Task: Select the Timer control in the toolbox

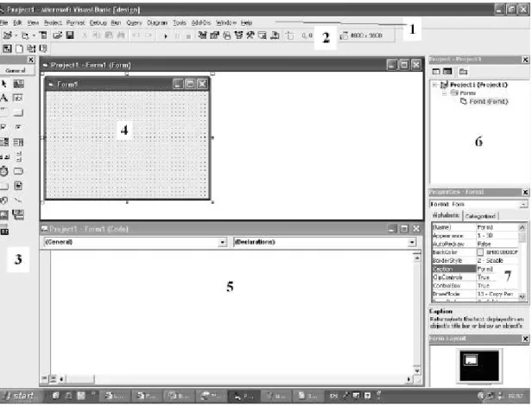Action: click(4, 171)
